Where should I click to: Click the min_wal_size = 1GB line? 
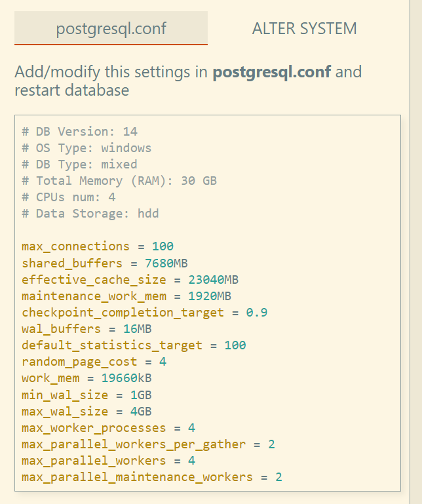pyautogui.click(x=86, y=395)
